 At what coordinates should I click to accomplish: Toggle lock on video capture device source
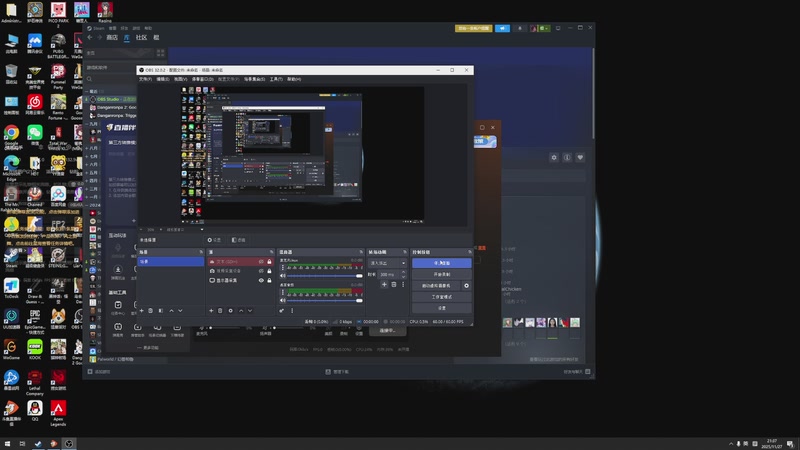click(x=269, y=271)
